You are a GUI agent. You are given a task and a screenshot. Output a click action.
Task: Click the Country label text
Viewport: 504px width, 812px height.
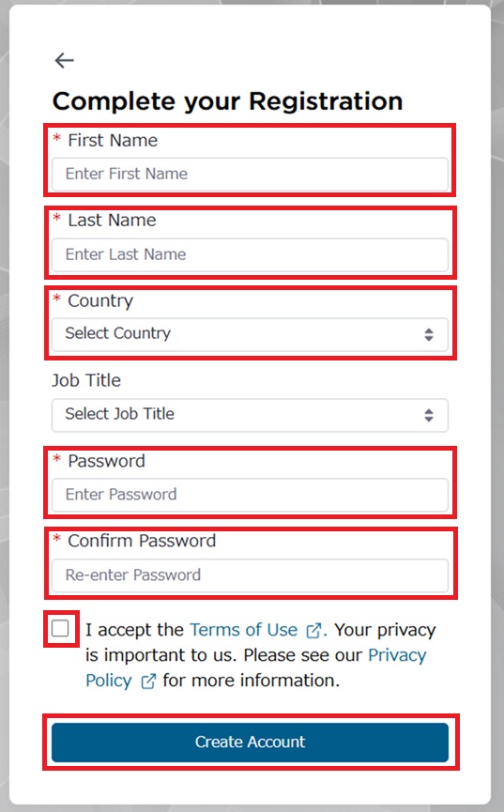click(100, 301)
